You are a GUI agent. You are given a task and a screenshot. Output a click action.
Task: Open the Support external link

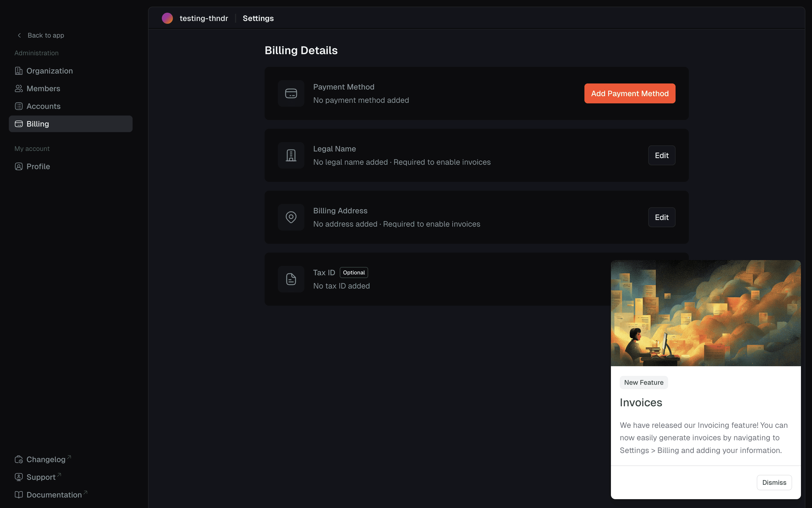click(x=41, y=477)
